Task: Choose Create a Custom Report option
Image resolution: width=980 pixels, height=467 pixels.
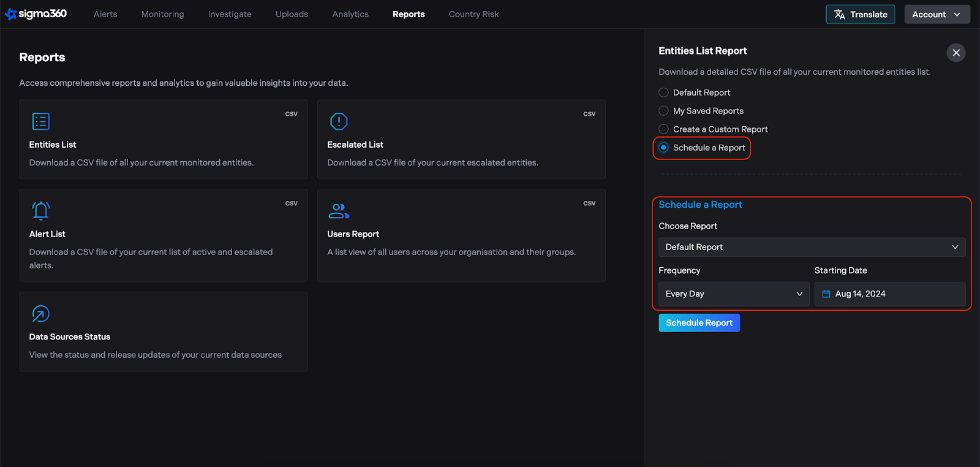Action: coord(663,129)
